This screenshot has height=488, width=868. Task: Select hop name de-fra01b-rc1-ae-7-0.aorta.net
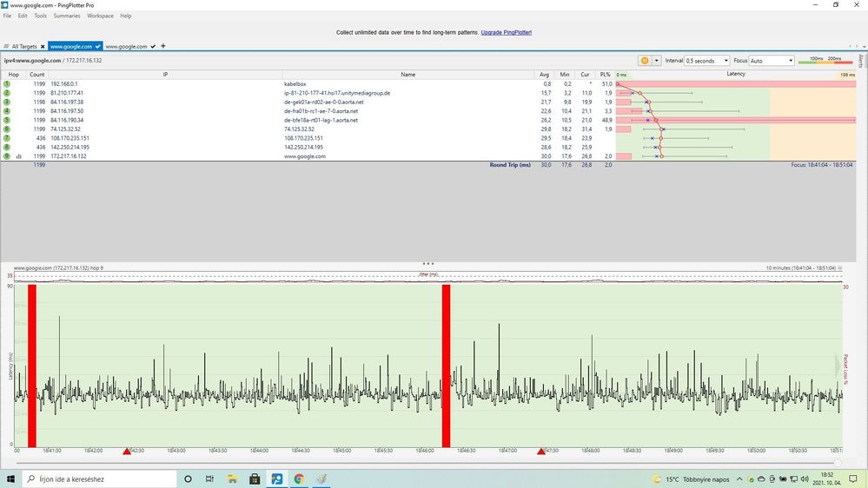click(321, 111)
